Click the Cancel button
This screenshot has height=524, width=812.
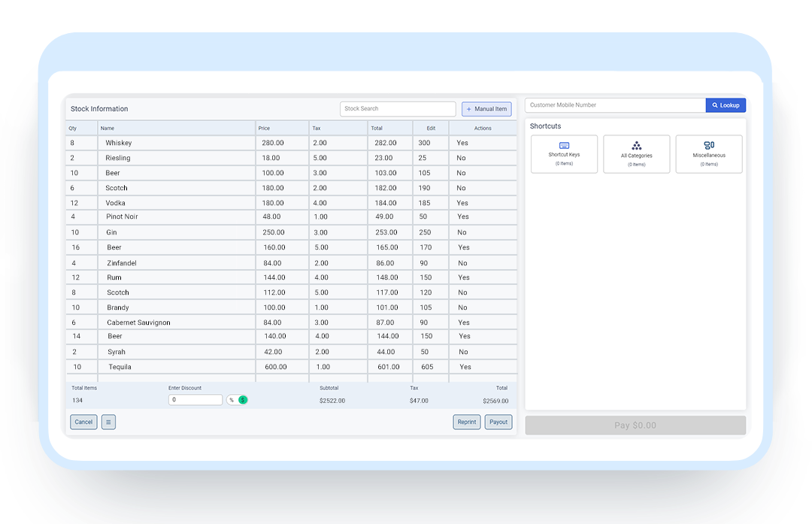83,422
